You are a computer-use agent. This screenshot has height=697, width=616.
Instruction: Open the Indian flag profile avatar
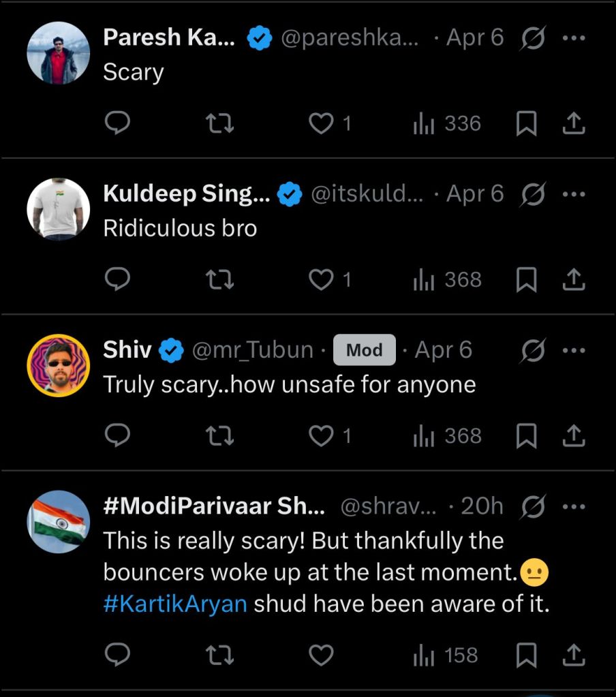(59, 522)
